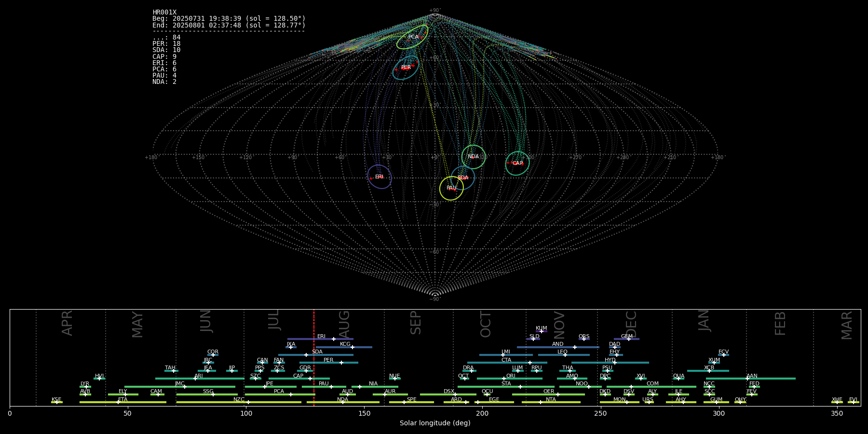Click the SPE shower bar in timeline

pyautogui.click(x=411, y=402)
